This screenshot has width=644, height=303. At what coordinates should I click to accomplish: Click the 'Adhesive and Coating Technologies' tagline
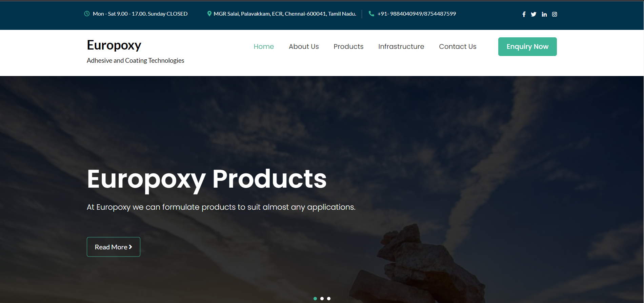pos(136,60)
